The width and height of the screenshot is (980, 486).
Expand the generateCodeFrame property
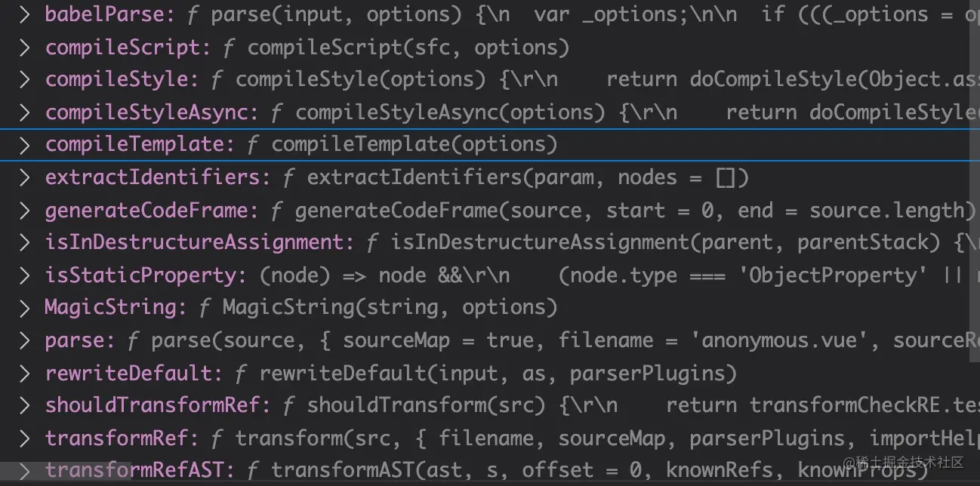[x=25, y=211]
